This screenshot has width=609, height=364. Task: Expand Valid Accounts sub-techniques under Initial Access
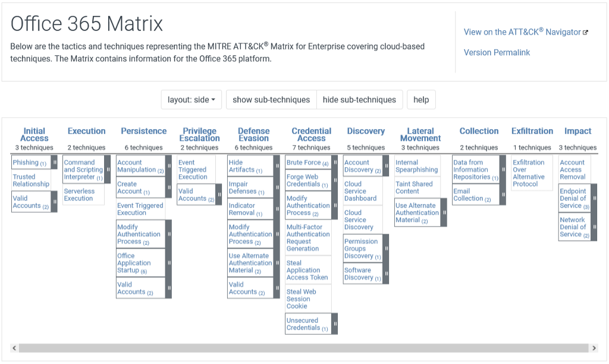click(55, 202)
